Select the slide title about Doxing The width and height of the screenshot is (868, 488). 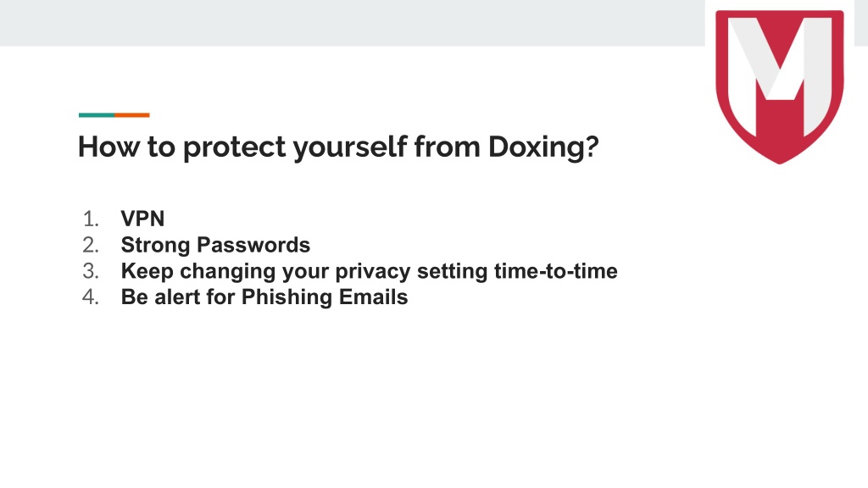pos(338,147)
